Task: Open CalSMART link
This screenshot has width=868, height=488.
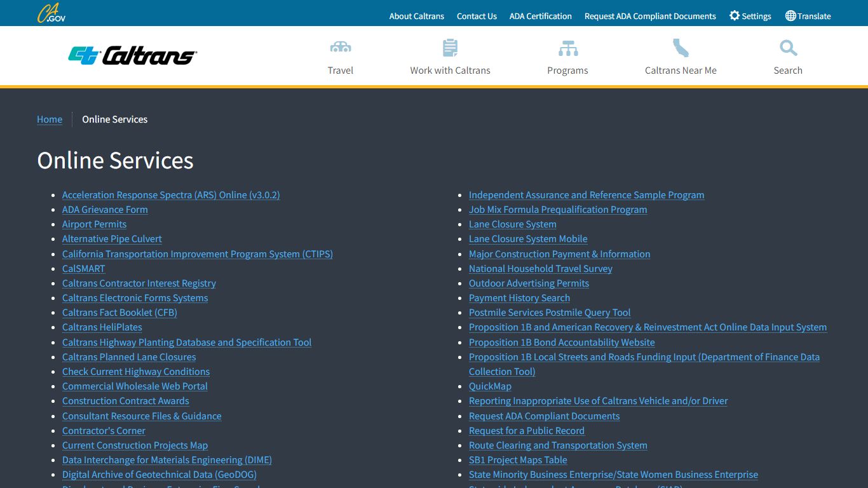Action: pos(83,269)
